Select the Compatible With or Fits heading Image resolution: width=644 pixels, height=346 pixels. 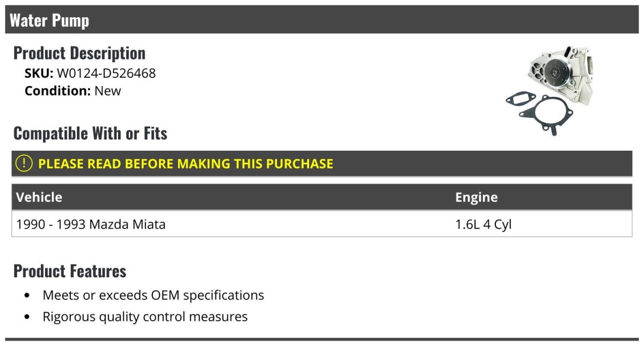pos(90,134)
